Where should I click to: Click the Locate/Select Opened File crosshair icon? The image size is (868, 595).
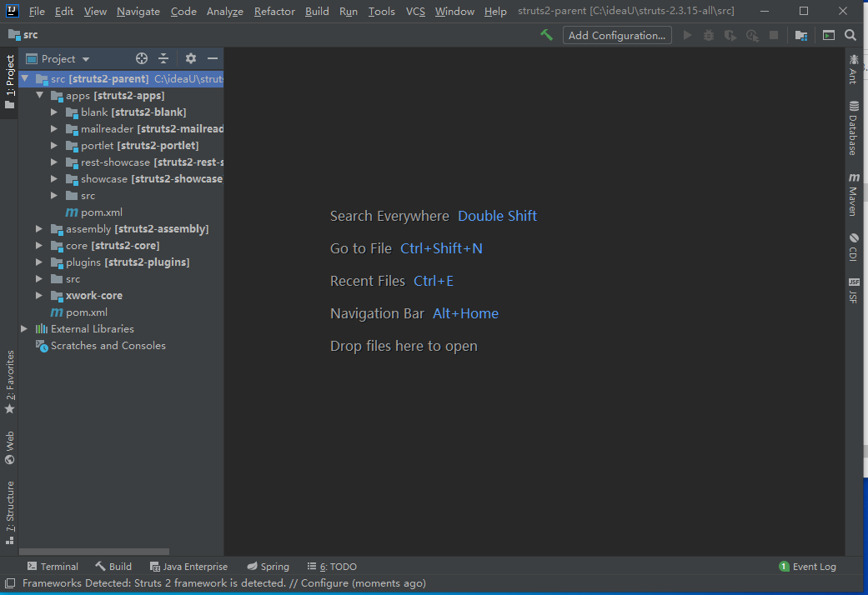pos(142,58)
